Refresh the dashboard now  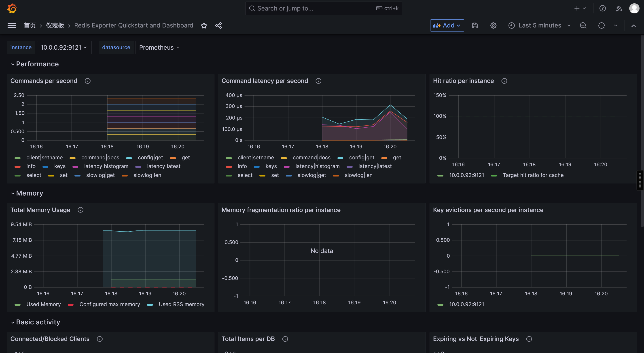coord(601,25)
